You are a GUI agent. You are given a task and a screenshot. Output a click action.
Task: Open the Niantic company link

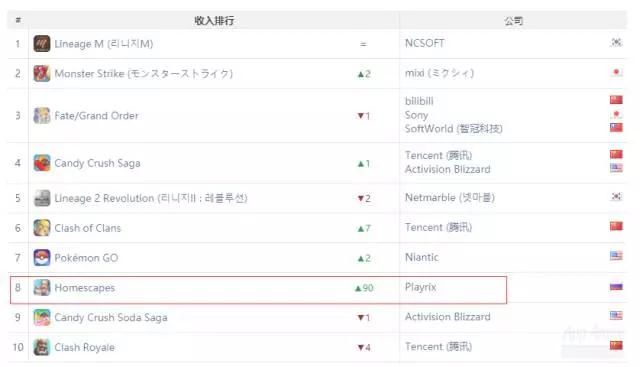[x=422, y=257]
